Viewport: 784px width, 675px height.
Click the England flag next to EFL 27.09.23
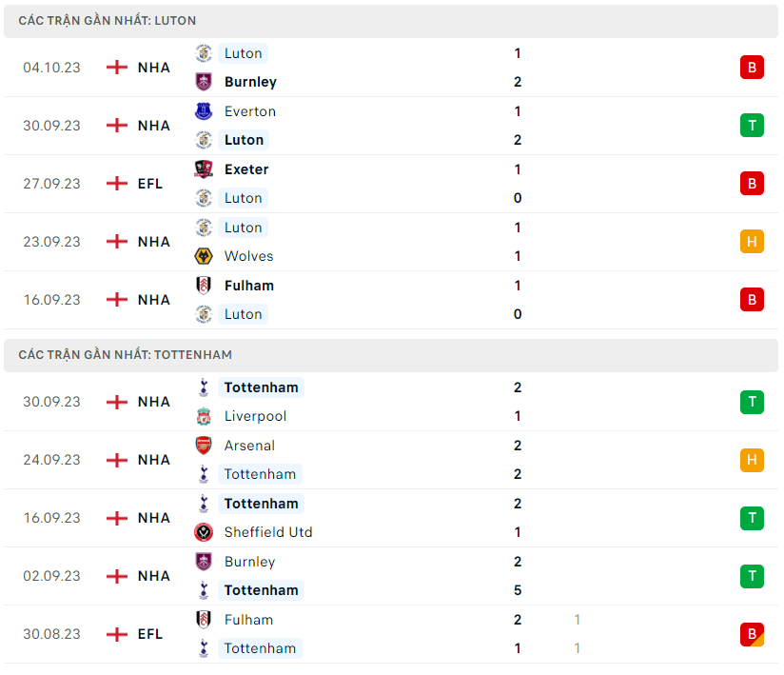click(x=117, y=184)
